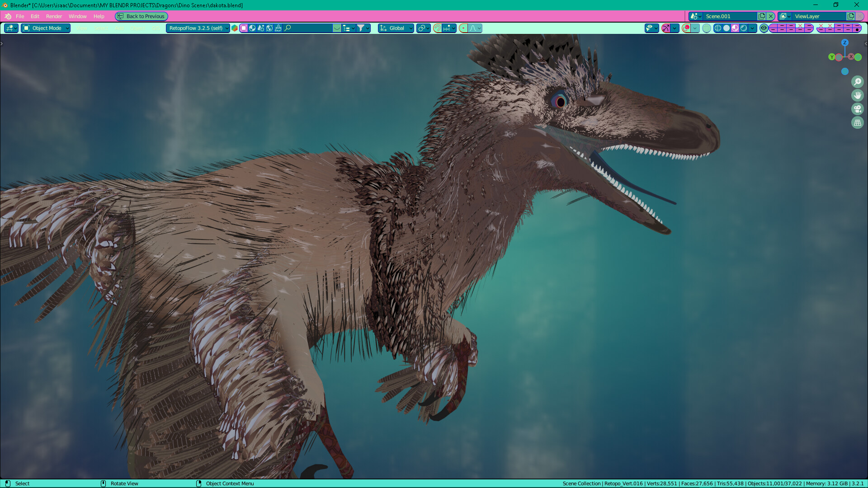Click the camera view icon in navigation gizmo
This screenshot has height=488, width=868.
(858, 109)
